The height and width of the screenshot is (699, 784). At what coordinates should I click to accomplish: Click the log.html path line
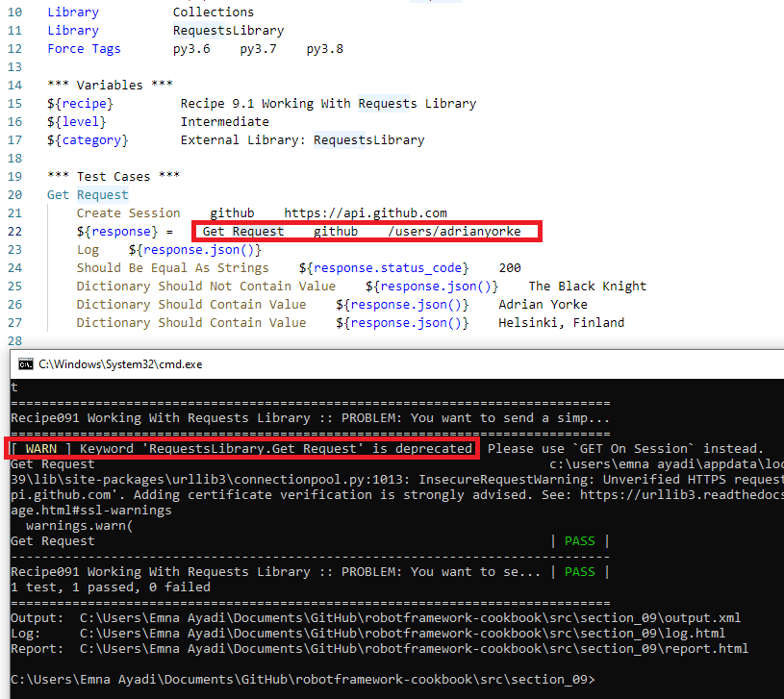pyautogui.click(x=368, y=634)
